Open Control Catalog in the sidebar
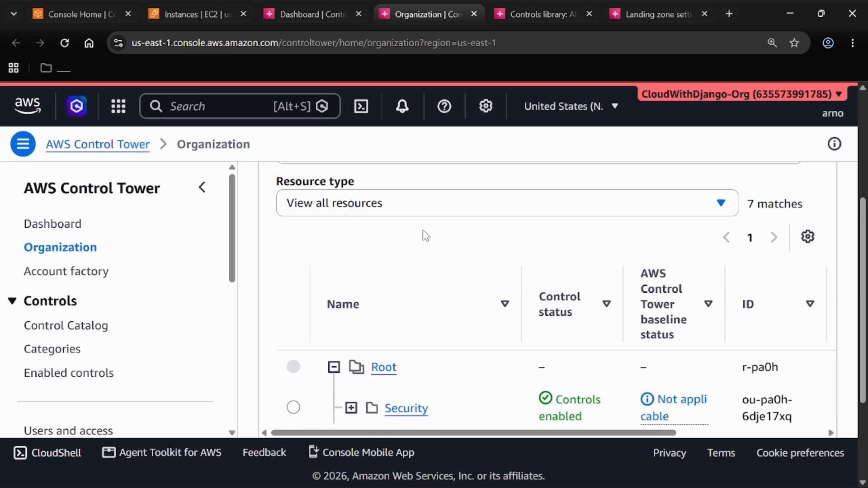 (x=66, y=325)
